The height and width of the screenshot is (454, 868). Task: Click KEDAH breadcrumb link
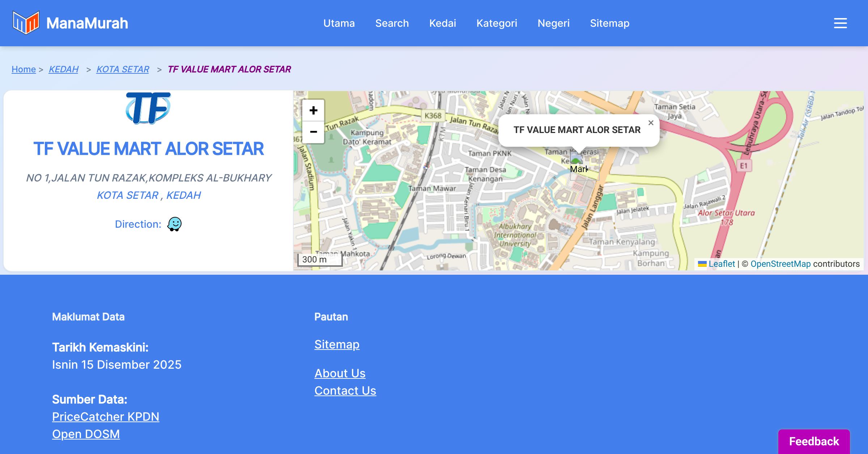pyautogui.click(x=63, y=69)
